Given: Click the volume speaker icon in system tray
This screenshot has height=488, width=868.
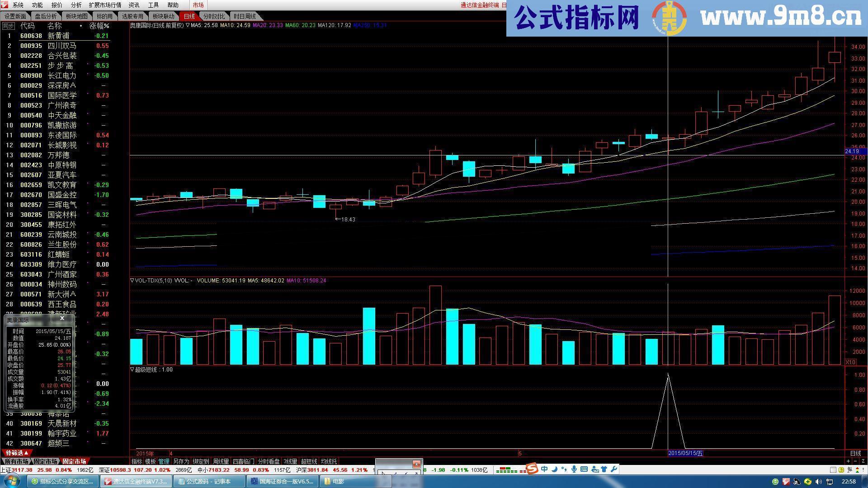Looking at the screenshot, I should pyautogui.click(x=818, y=482).
